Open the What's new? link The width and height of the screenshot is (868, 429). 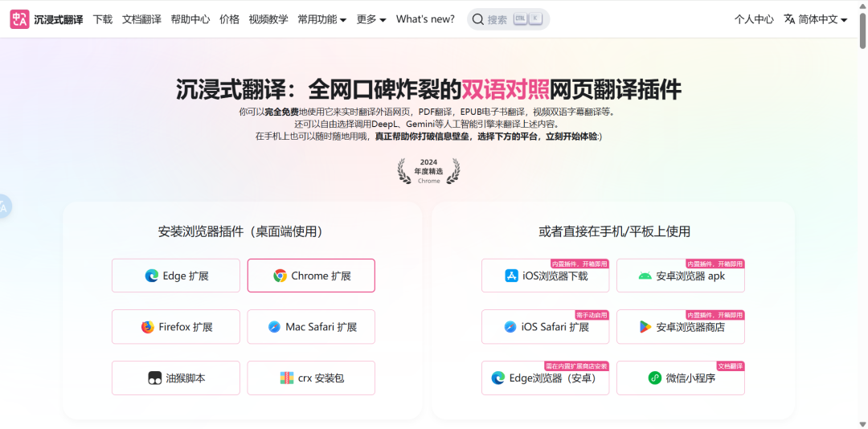425,19
